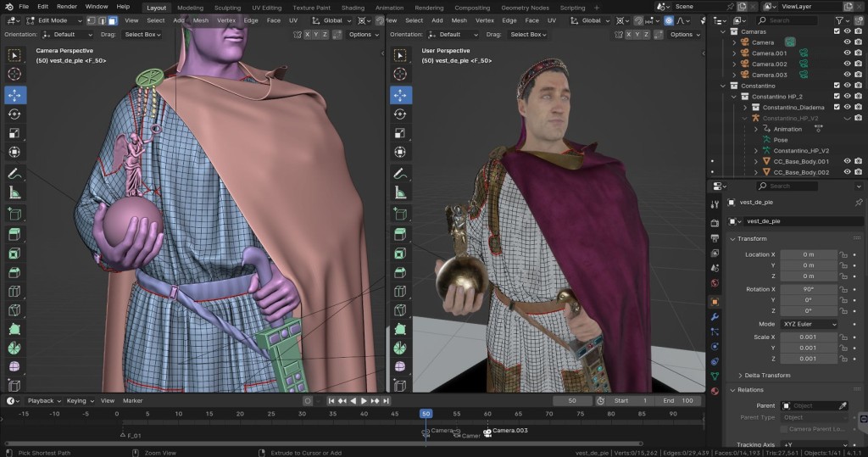
Task: Click the Parent object eyedropper icon
Action: (x=842, y=406)
